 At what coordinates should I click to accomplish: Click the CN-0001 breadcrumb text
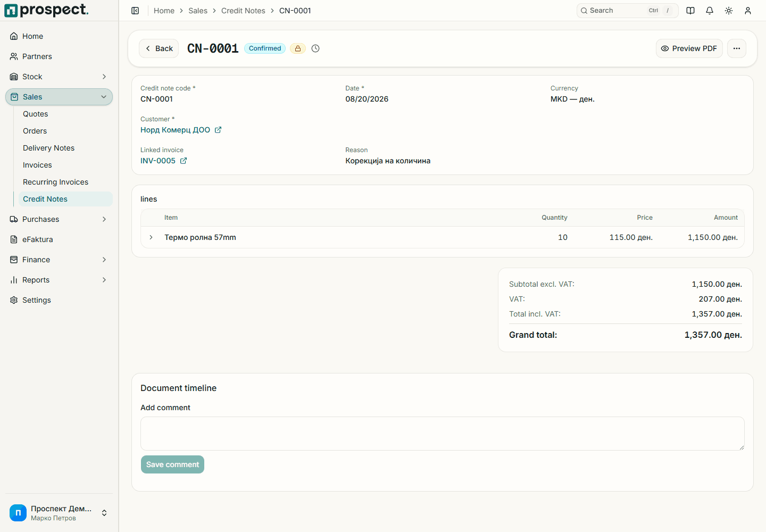[x=295, y=11]
